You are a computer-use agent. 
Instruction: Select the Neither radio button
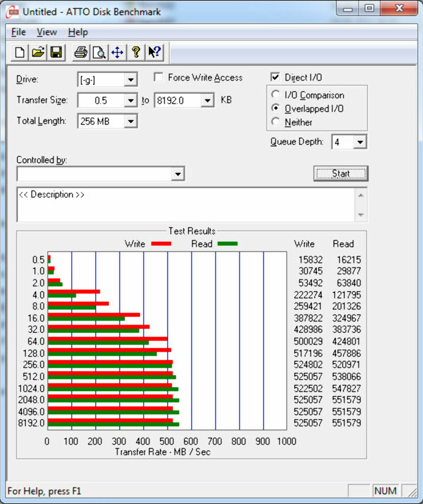pyautogui.click(x=276, y=122)
